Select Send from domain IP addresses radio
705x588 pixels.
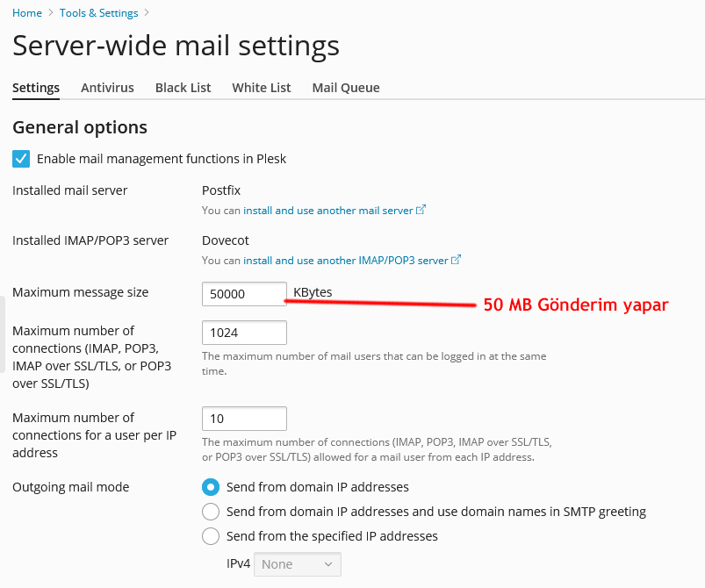pos(211,487)
